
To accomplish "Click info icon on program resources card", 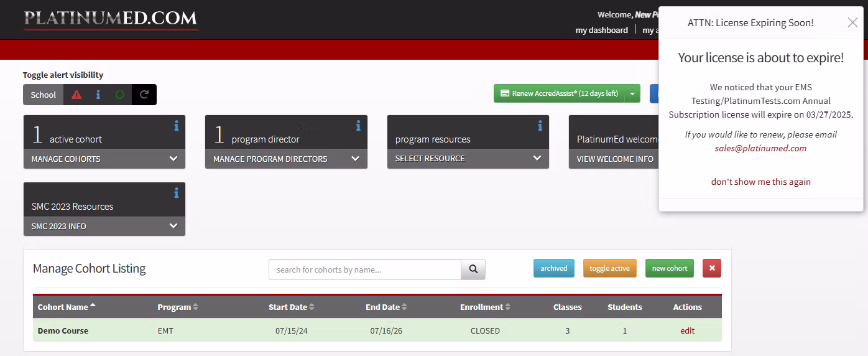I will tap(540, 126).
